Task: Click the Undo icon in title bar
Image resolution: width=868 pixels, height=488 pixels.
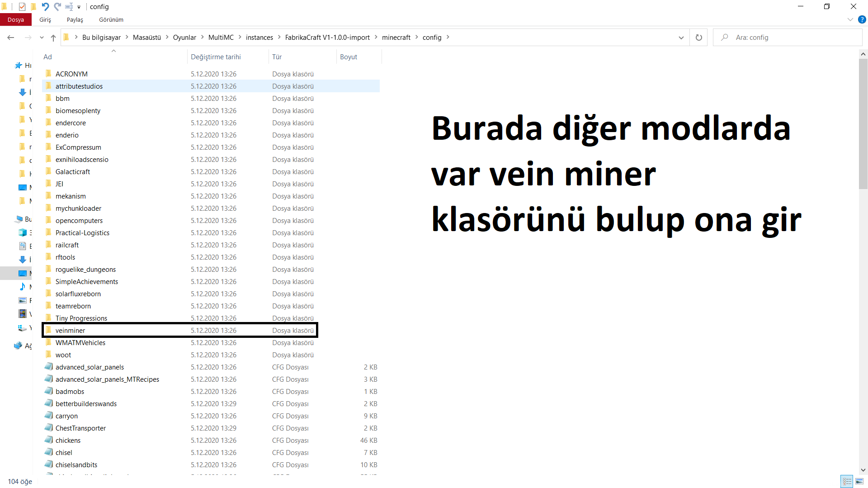Action: point(45,6)
